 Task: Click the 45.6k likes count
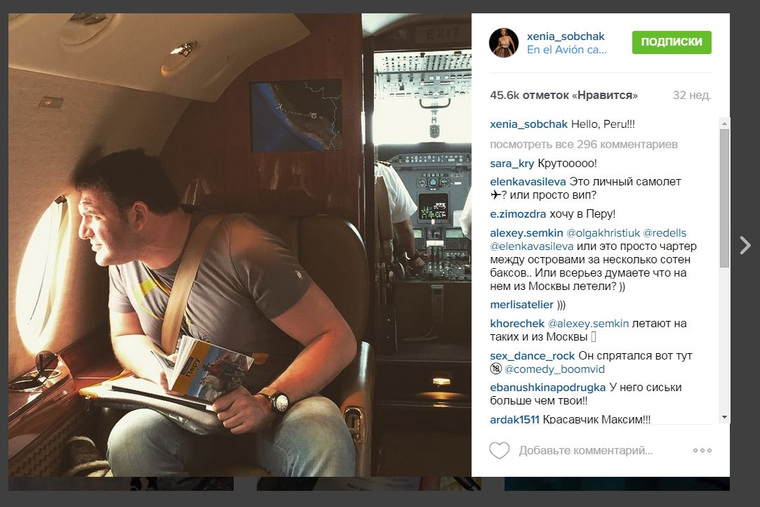tap(563, 95)
